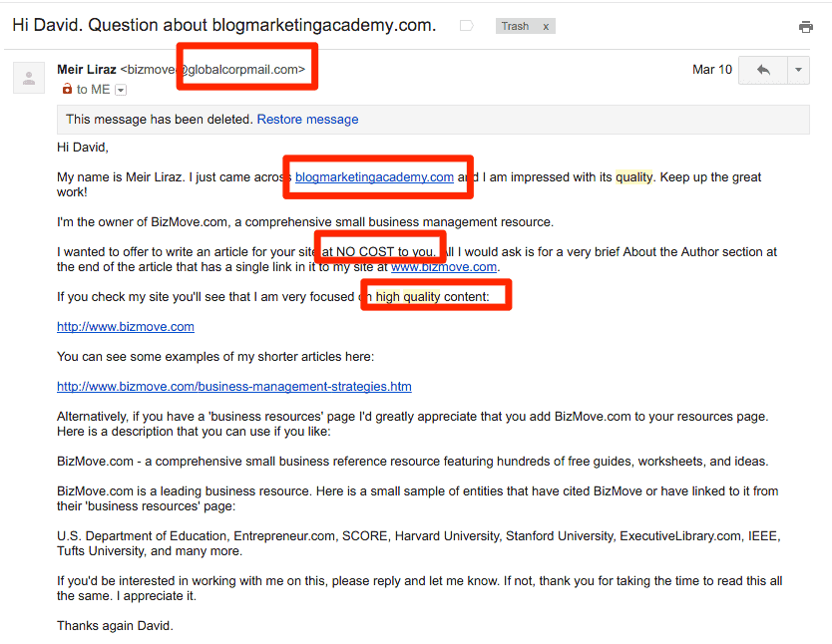Click the line 'You can see some examples of my shorter articles here:'
The height and width of the screenshot is (644, 832).
[x=215, y=357]
